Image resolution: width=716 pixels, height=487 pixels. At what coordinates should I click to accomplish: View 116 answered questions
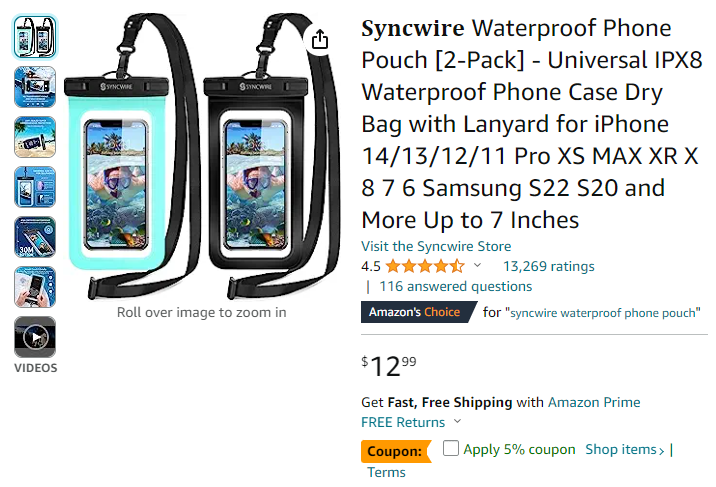[456, 286]
